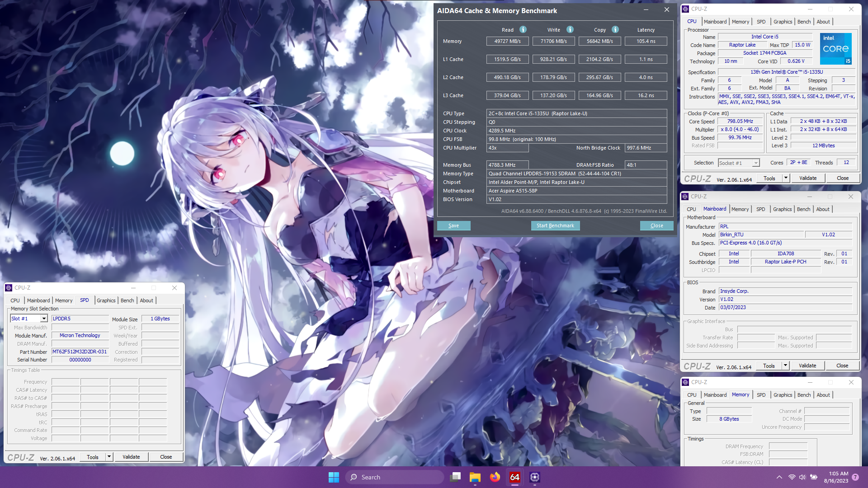
Task: Click Validate in the SPD window
Action: point(131,457)
